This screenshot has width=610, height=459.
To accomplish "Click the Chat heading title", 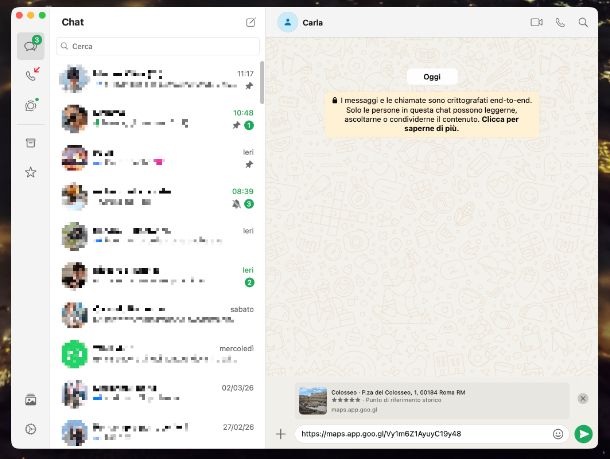I will point(73,22).
